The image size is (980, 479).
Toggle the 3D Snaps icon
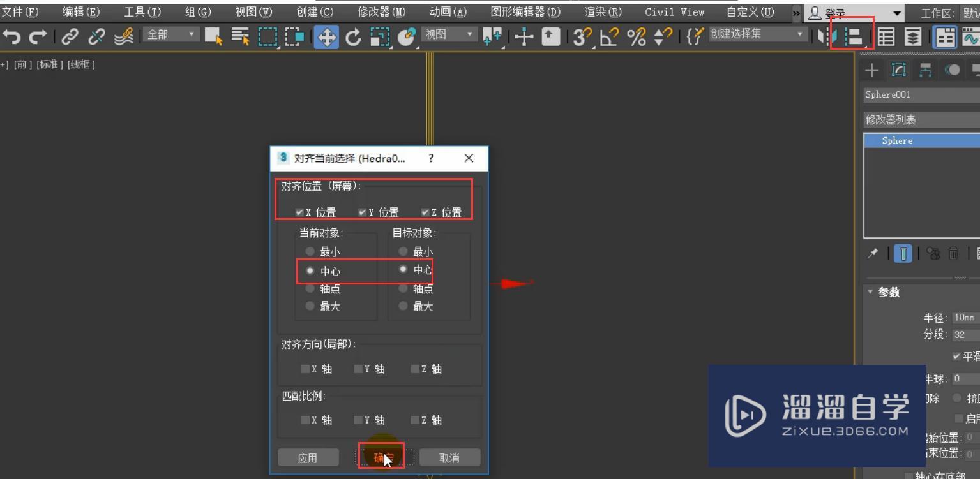click(x=583, y=37)
